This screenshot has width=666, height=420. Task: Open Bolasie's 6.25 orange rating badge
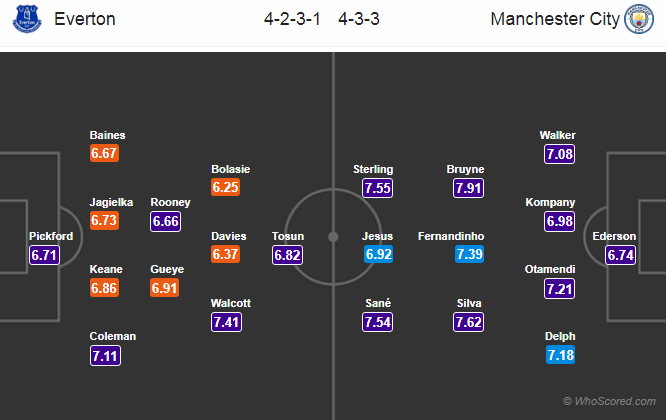click(x=226, y=188)
